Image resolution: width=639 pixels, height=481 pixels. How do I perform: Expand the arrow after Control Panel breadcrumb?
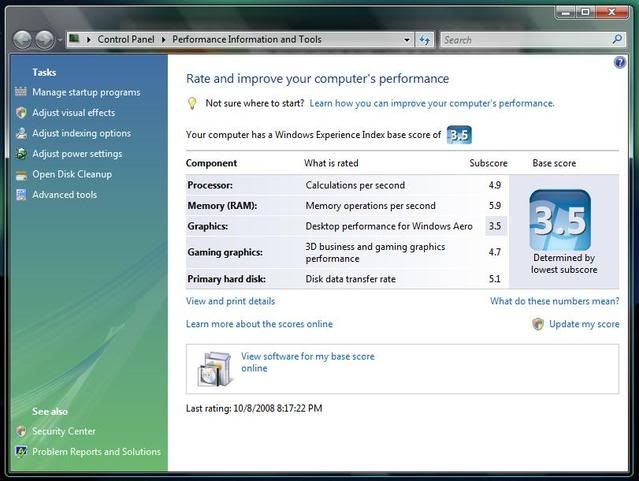163,40
